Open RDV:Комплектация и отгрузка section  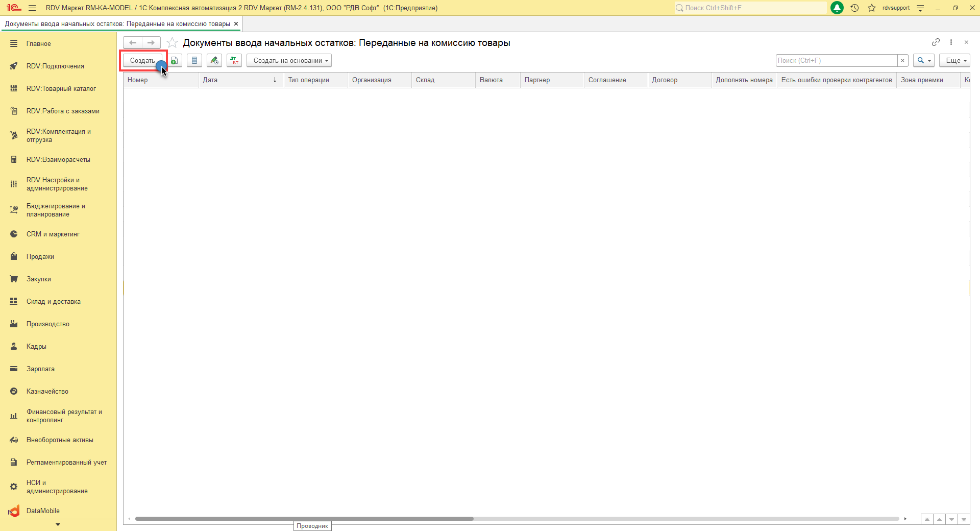click(58, 135)
